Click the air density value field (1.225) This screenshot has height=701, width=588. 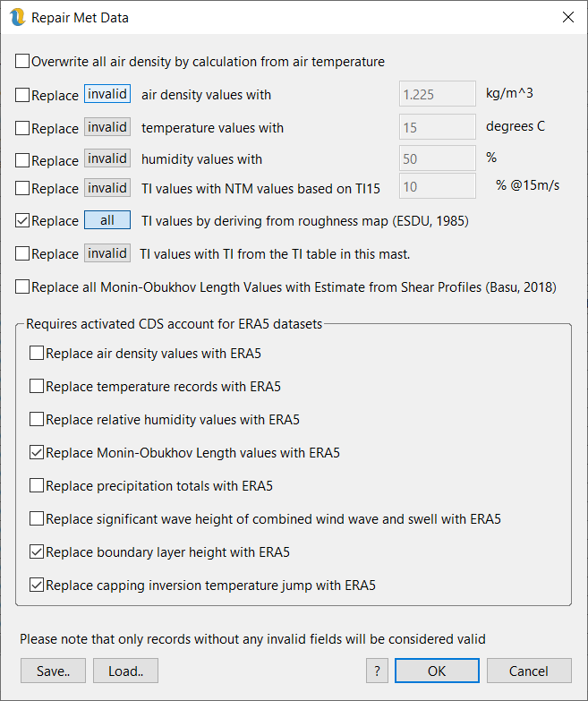[436, 94]
